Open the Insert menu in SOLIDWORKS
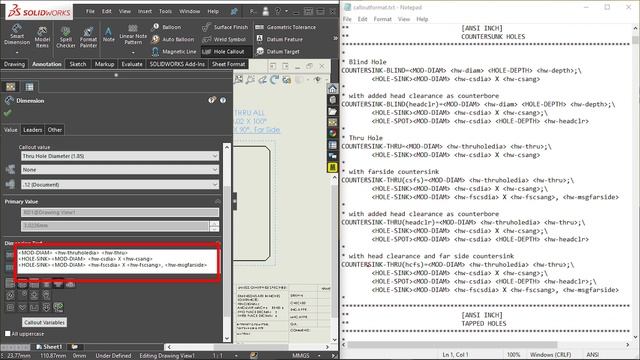This screenshot has height=360, width=640. [x=144, y=11]
